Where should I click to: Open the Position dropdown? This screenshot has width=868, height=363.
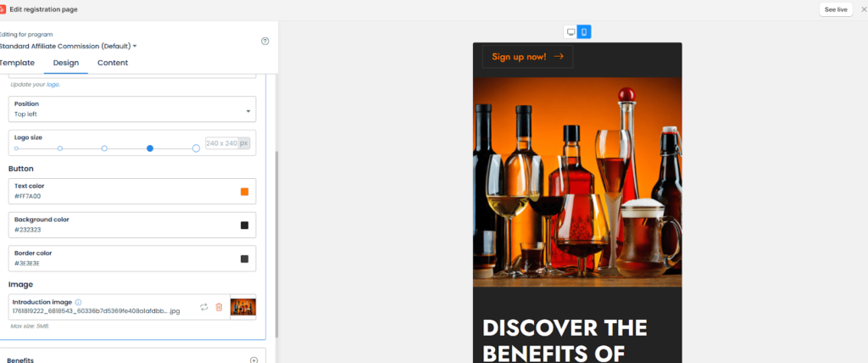coord(132,109)
